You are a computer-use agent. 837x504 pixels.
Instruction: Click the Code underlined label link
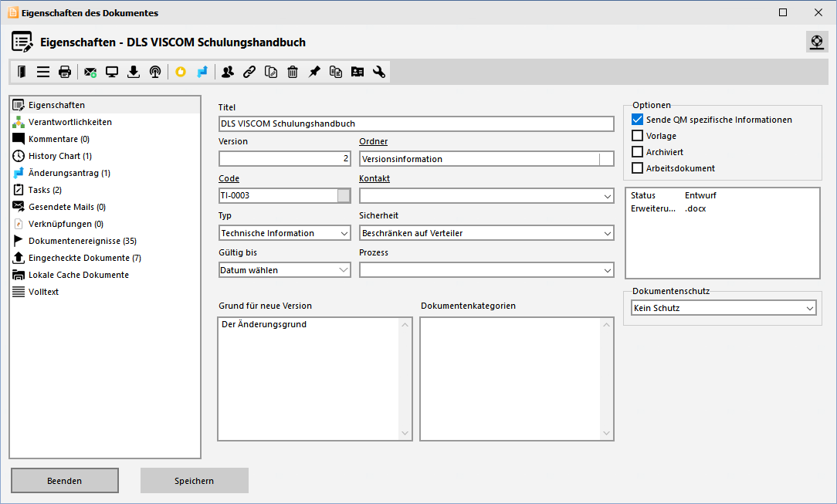(x=229, y=178)
